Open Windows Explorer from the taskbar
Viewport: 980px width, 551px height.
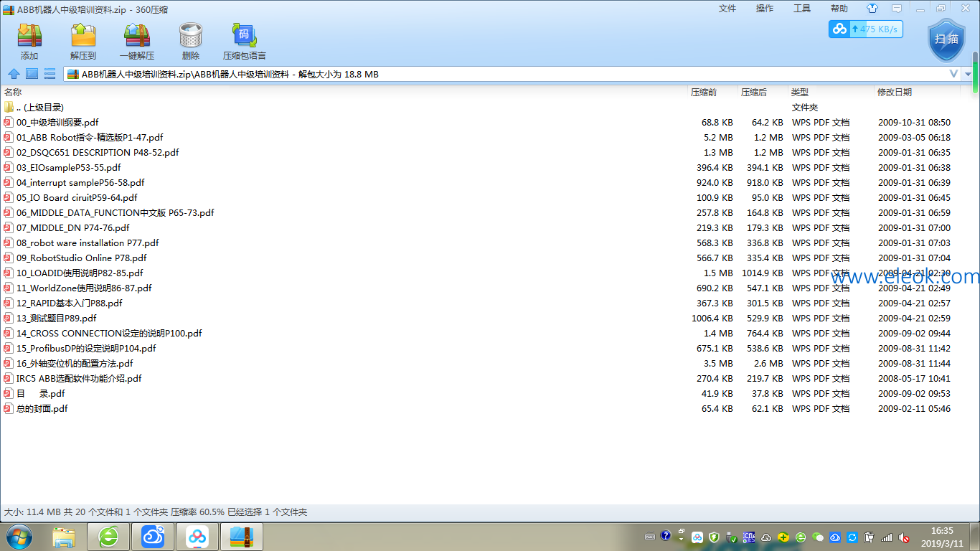click(63, 537)
